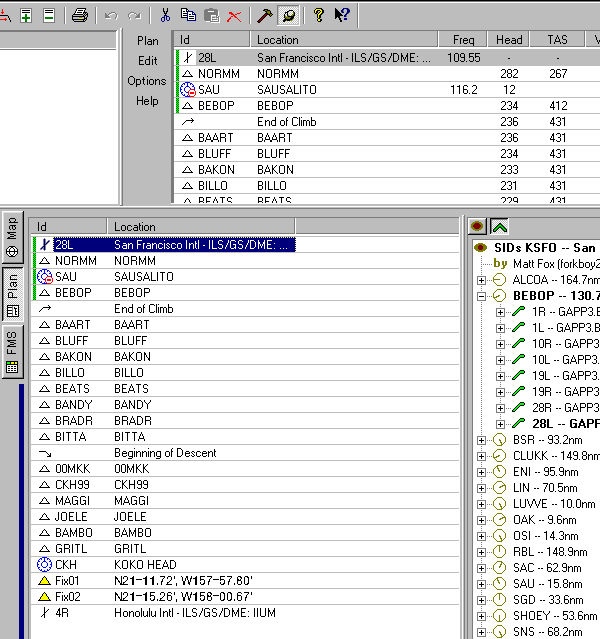
Task: Expand the 28R runway transition node
Action: coord(501,408)
